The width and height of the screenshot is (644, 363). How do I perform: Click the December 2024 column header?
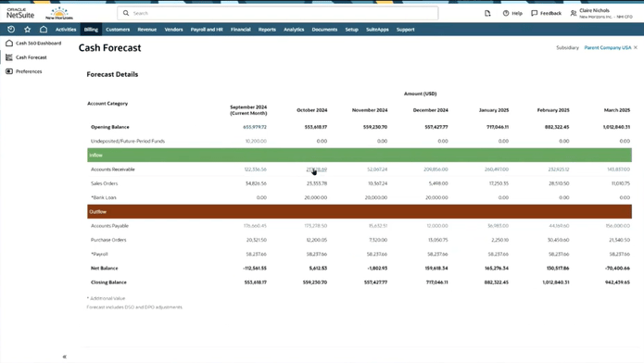[x=431, y=110]
